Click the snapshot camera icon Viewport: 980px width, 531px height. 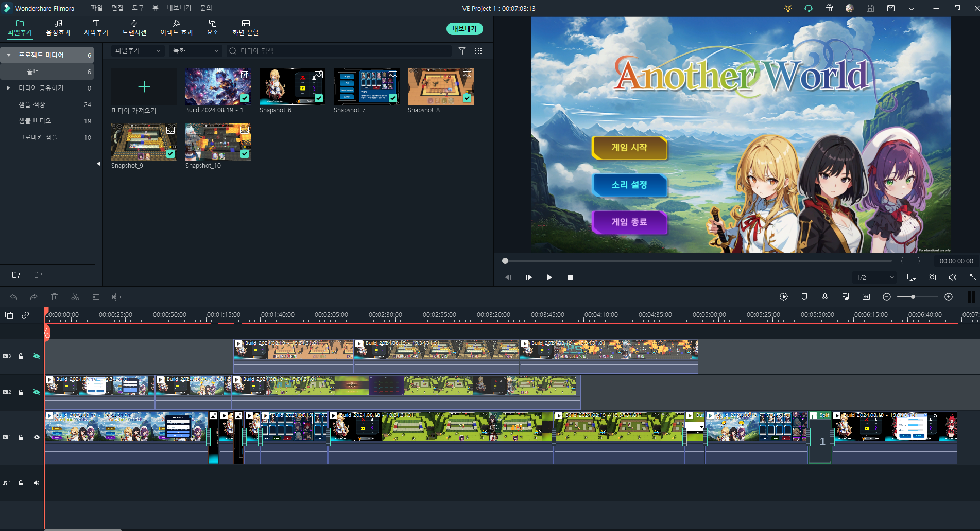tap(932, 277)
